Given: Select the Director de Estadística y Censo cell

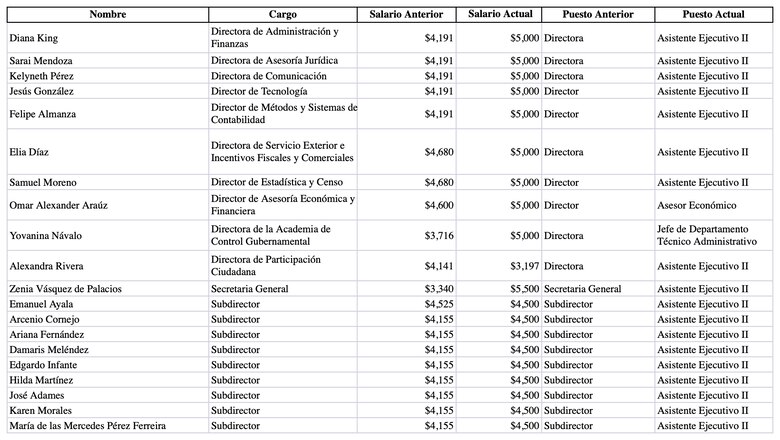Looking at the screenshot, I should [277, 182].
